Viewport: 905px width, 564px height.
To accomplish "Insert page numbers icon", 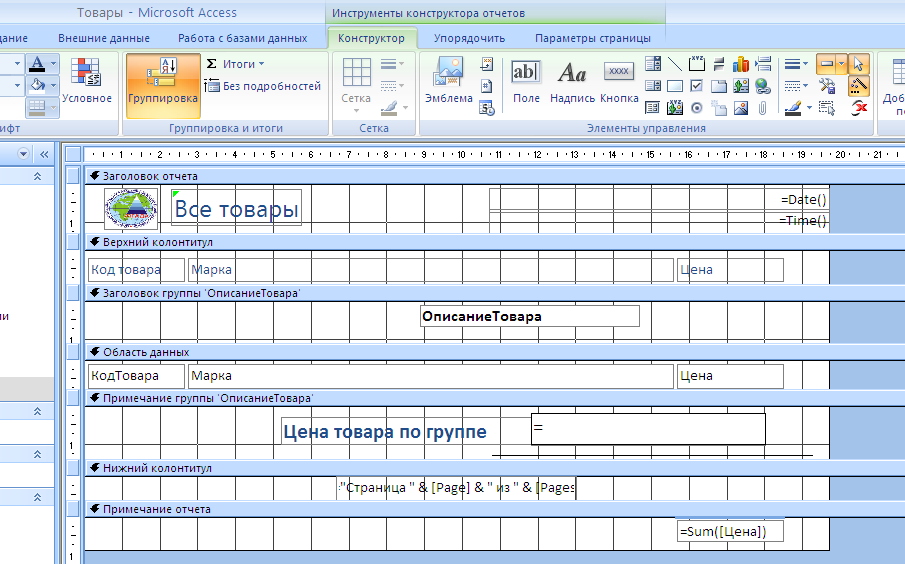I will [487, 86].
